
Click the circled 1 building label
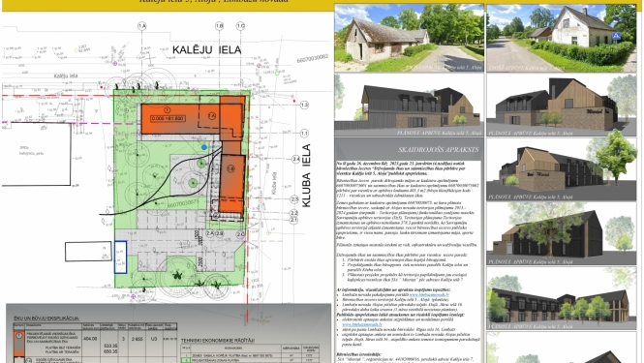pos(167,110)
